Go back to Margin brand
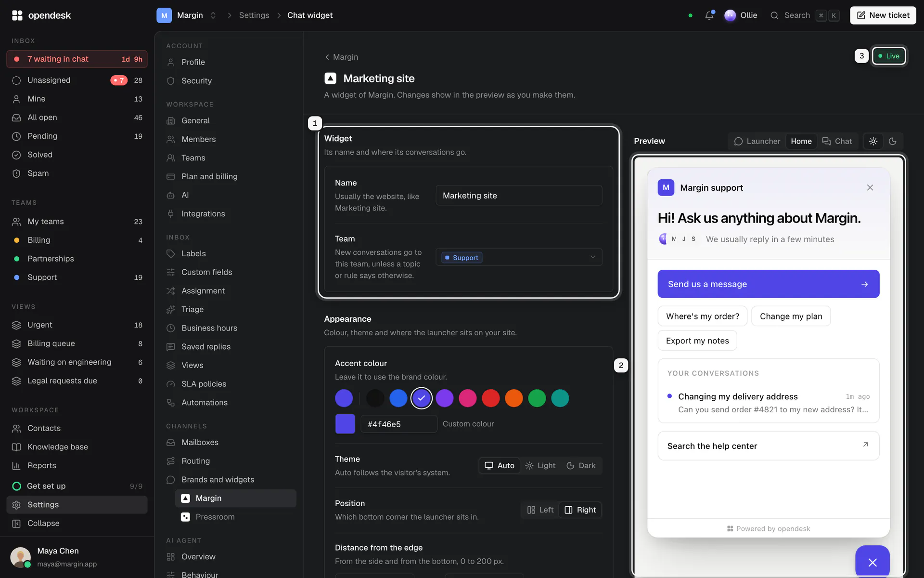The height and width of the screenshot is (578, 924). [x=341, y=57]
